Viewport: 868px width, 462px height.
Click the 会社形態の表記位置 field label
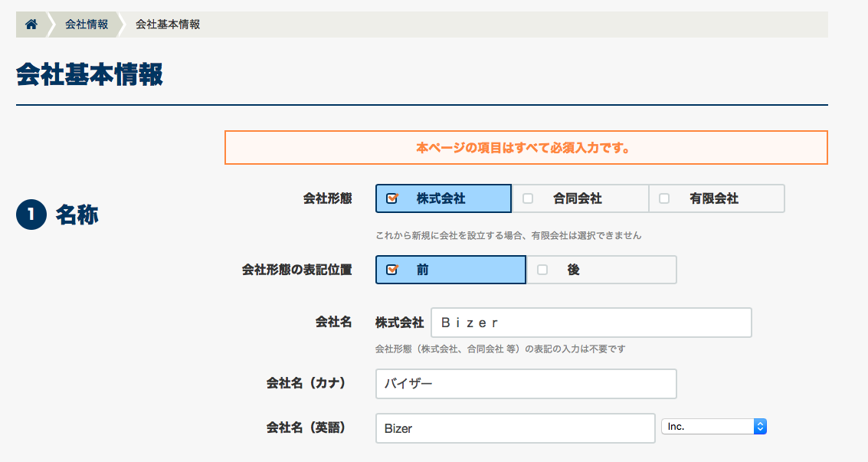pyautogui.click(x=296, y=270)
